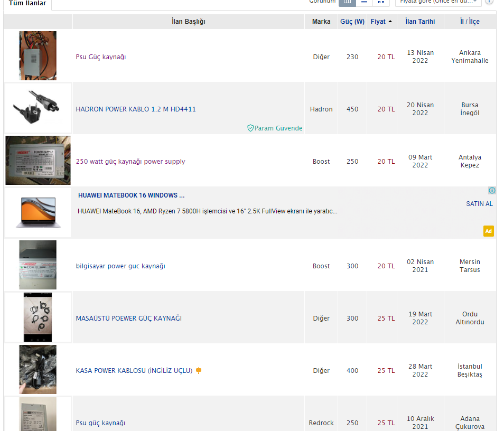Click the Huawei ad description text
The width and height of the screenshot is (504, 431).
pyautogui.click(x=207, y=211)
